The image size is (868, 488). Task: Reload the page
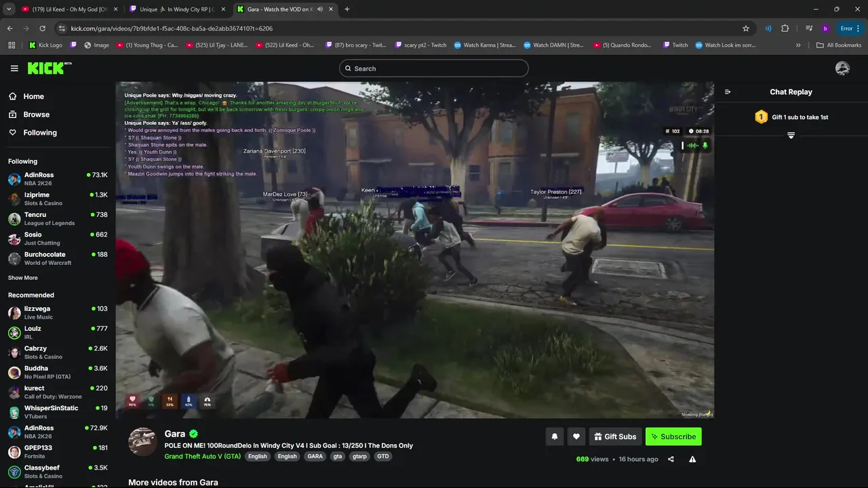(42, 28)
